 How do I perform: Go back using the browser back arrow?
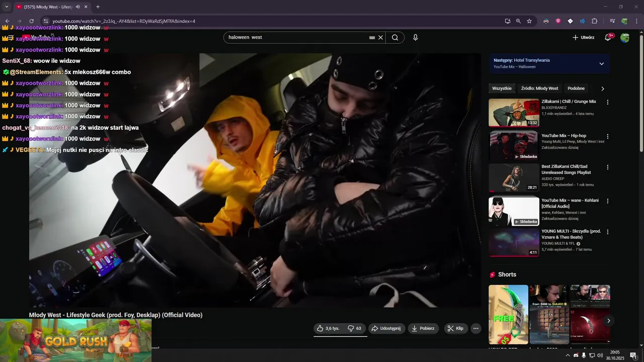coord(7,21)
